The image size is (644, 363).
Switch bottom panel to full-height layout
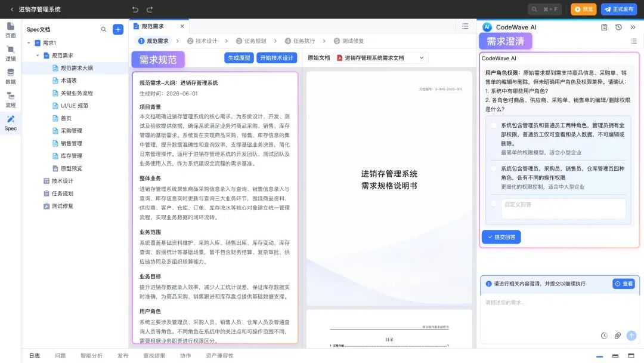[631, 356]
